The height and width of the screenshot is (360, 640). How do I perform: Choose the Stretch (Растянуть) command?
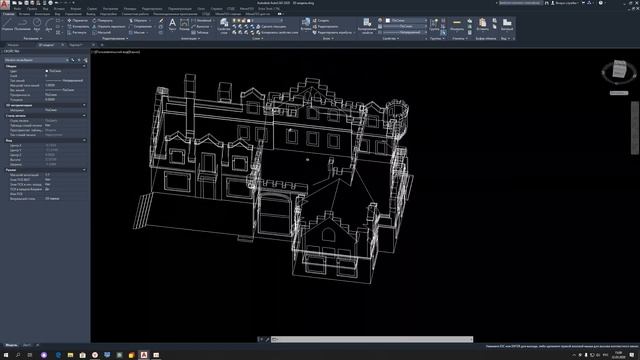click(x=77, y=32)
